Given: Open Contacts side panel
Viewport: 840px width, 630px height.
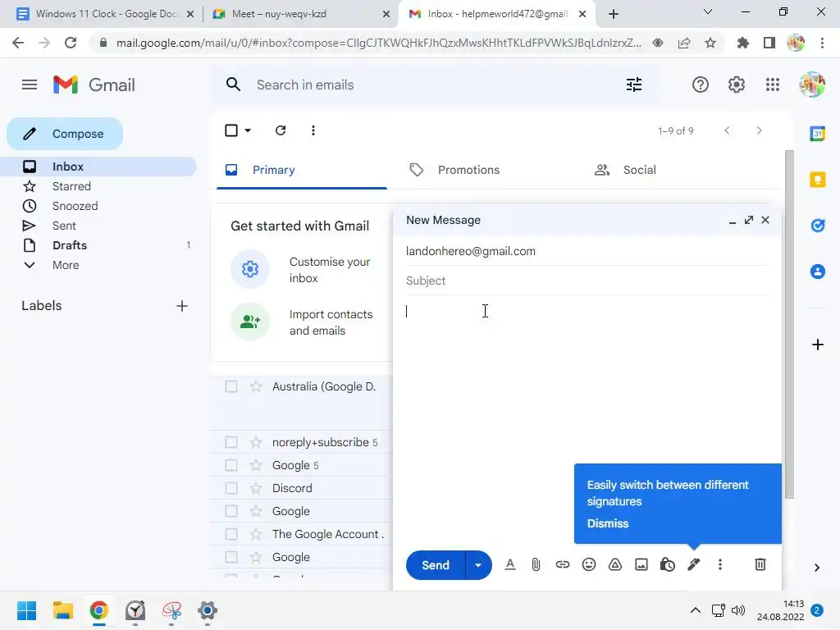Looking at the screenshot, I should pos(818,272).
